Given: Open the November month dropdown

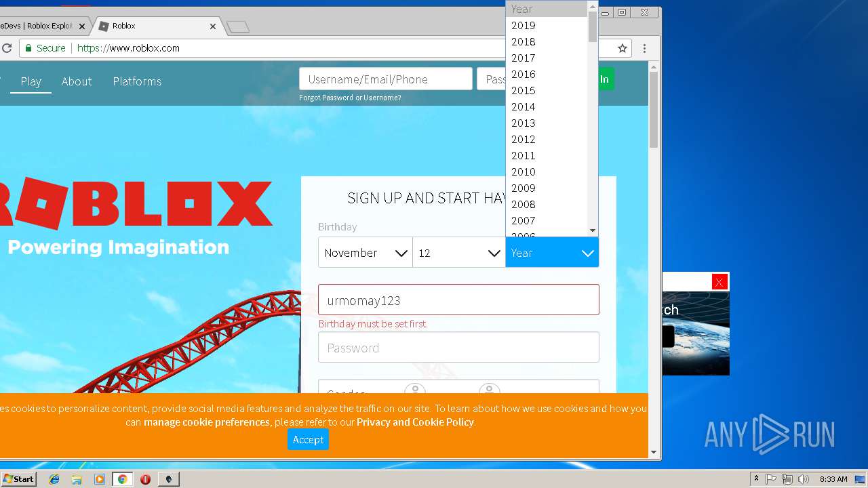Looking at the screenshot, I should click(x=366, y=253).
